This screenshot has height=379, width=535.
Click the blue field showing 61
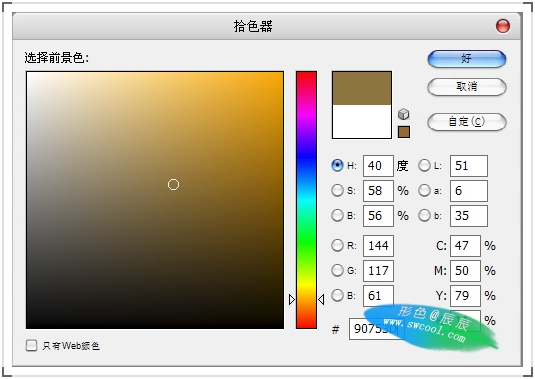[x=378, y=295]
